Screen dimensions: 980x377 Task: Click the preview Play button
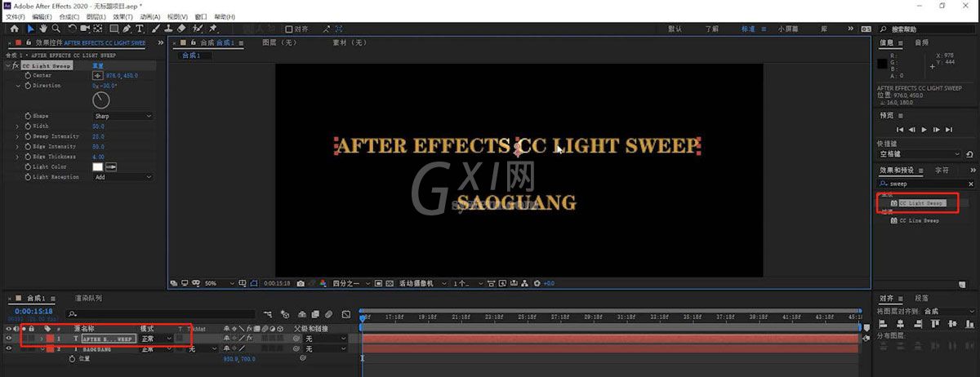924,129
